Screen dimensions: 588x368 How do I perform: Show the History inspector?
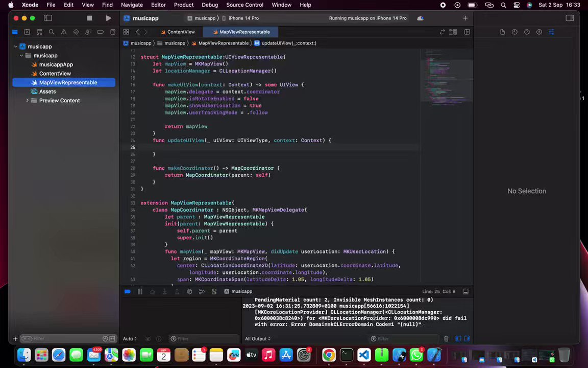pos(514,32)
